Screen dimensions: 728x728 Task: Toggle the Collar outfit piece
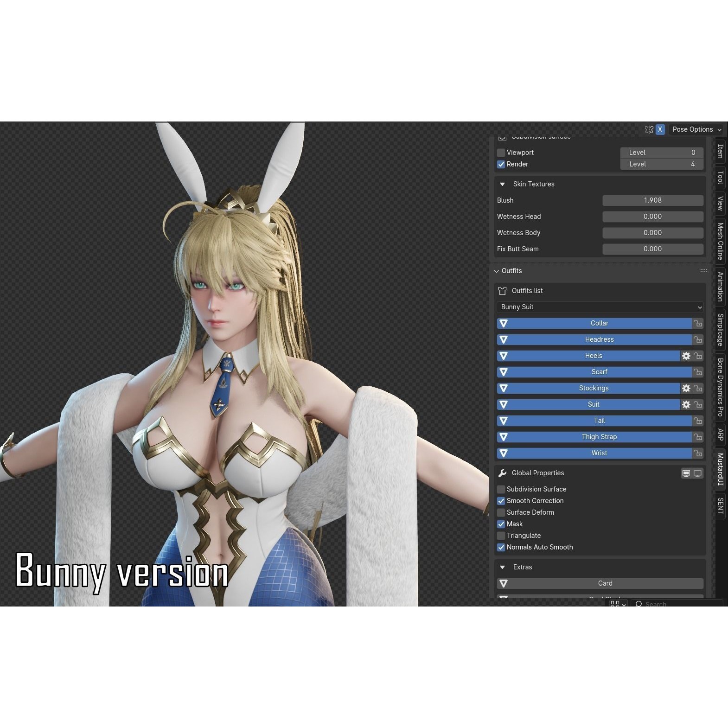[594, 323]
